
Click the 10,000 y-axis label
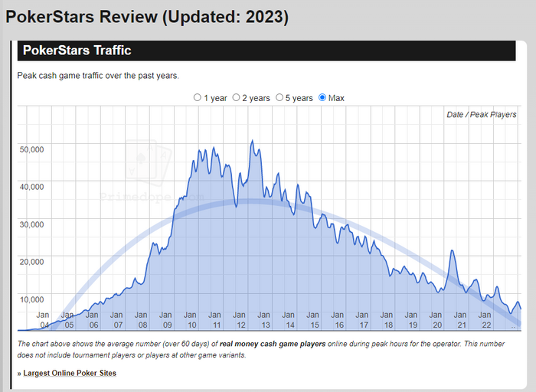tap(32, 299)
